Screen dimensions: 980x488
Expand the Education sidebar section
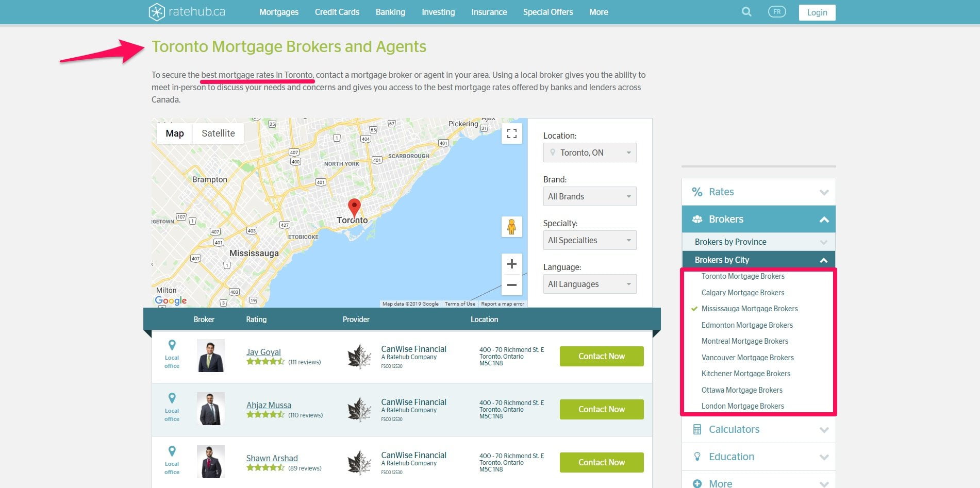point(759,457)
